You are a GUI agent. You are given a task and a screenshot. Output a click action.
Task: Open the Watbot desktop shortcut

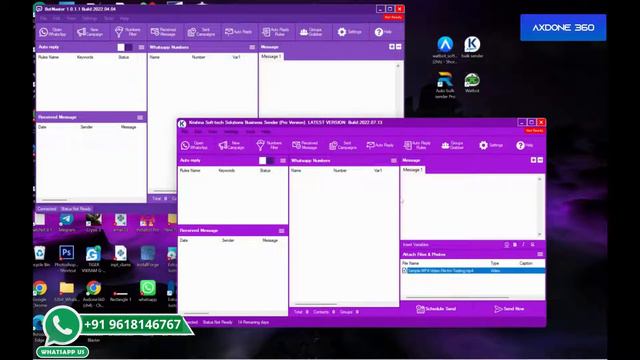click(472, 83)
